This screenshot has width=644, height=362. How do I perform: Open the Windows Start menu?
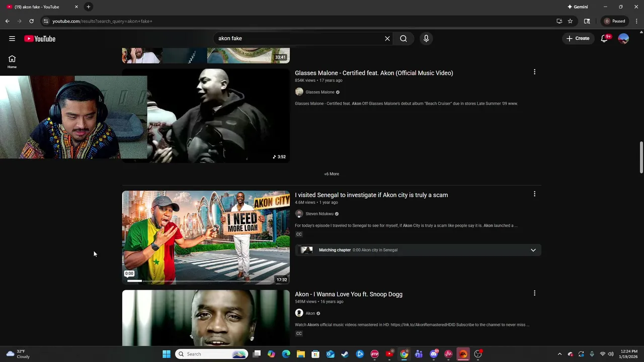click(167, 354)
